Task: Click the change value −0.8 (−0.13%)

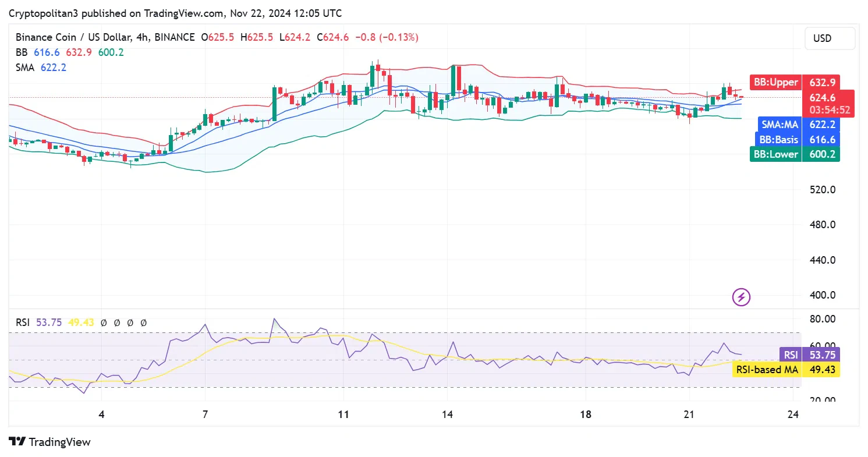Action: coord(387,37)
